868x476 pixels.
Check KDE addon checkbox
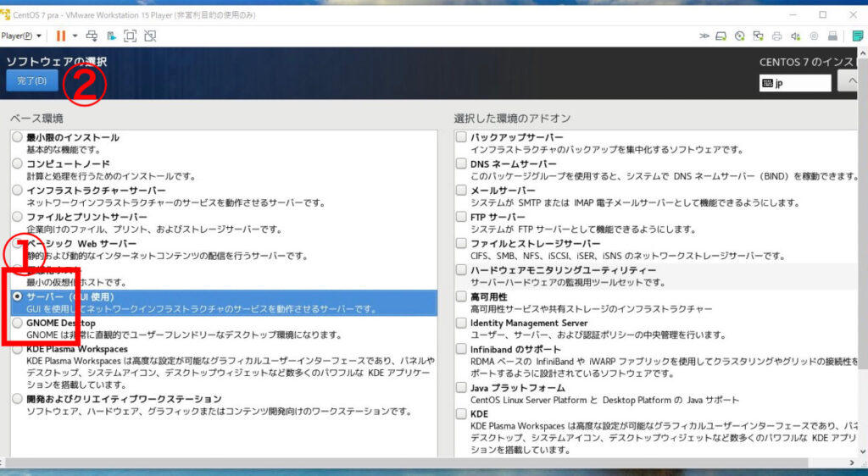pyautogui.click(x=461, y=413)
